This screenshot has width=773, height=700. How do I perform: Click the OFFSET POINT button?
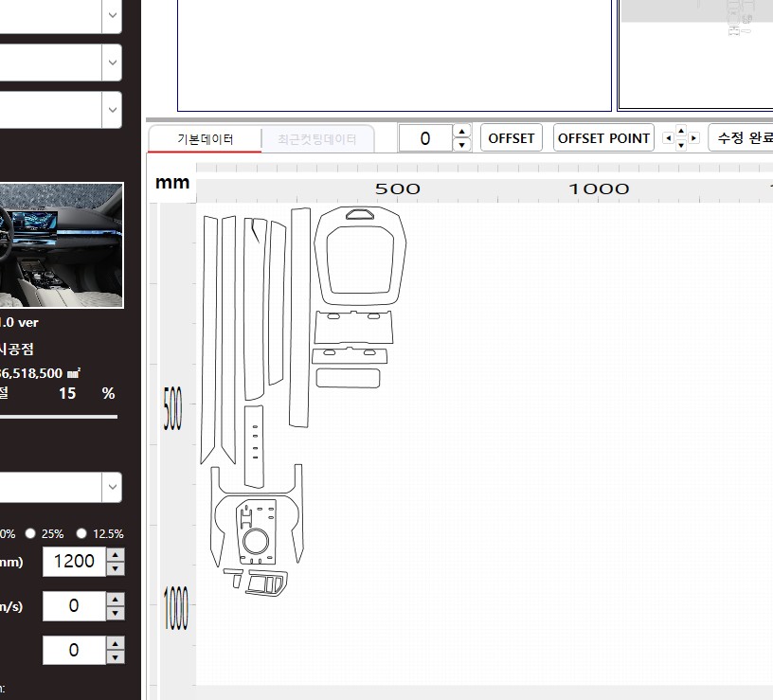603,137
